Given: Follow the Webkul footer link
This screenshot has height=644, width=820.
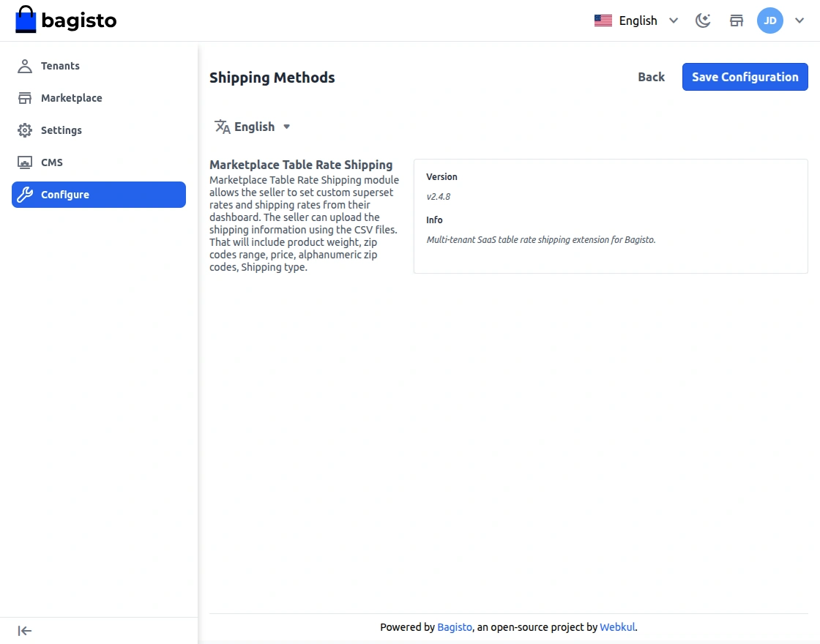Looking at the screenshot, I should 617,626.
